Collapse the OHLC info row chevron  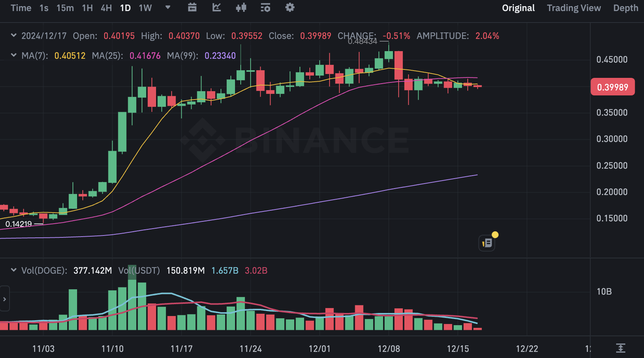[x=13, y=35]
